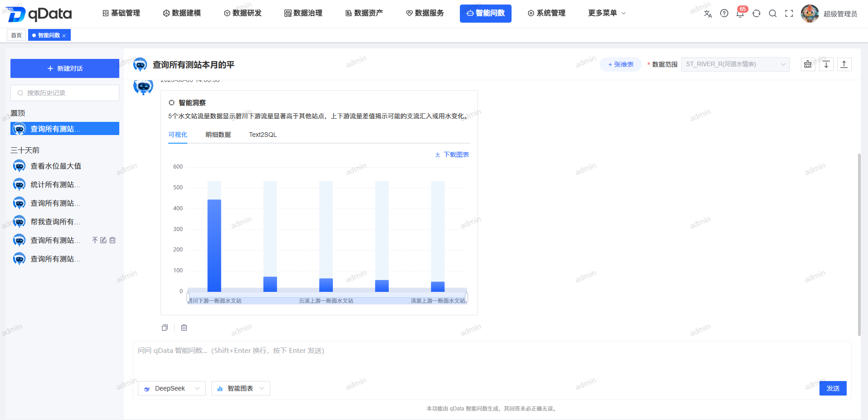Open the DeepSeek model dropdown
The height and width of the screenshot is (420, 868).
click(x=172, y=388)
